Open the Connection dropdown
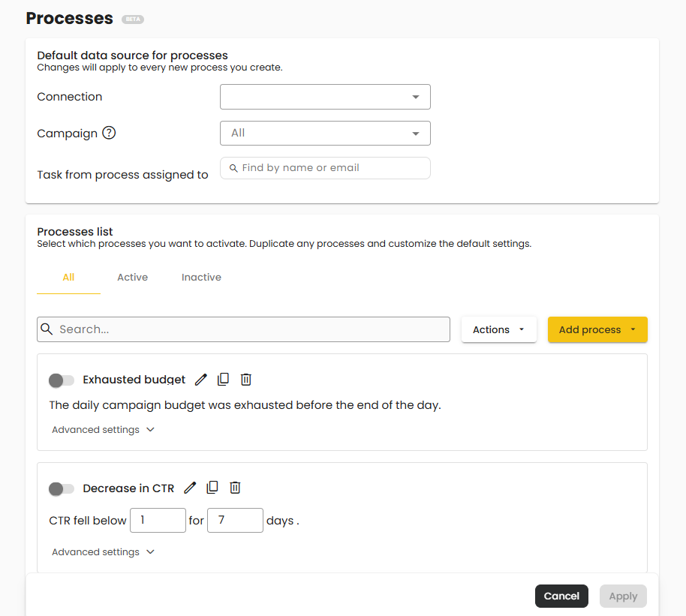 coord(325,97)
